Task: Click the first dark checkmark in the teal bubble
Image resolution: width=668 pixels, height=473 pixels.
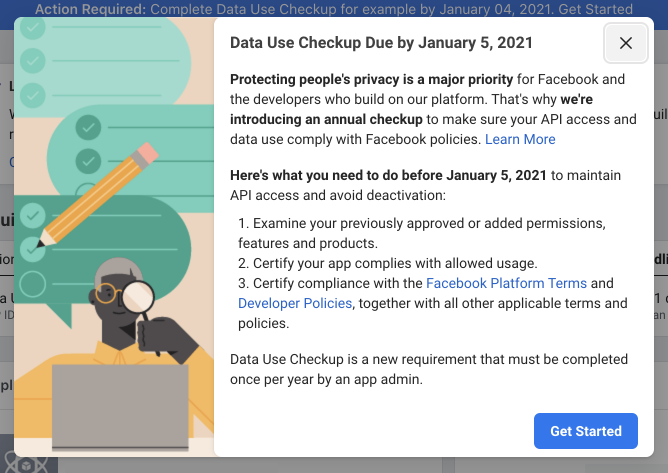Action: click(x=88, y=127)
